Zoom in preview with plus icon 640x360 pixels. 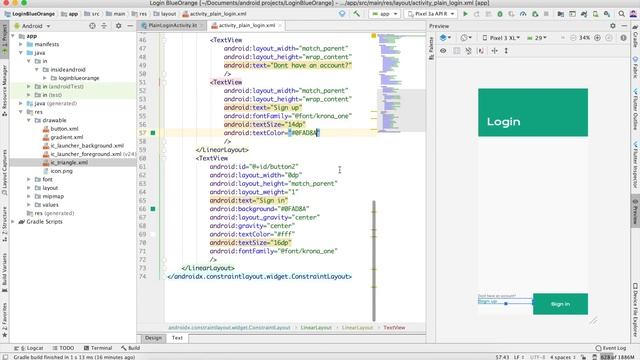click(x=597, y=38)
